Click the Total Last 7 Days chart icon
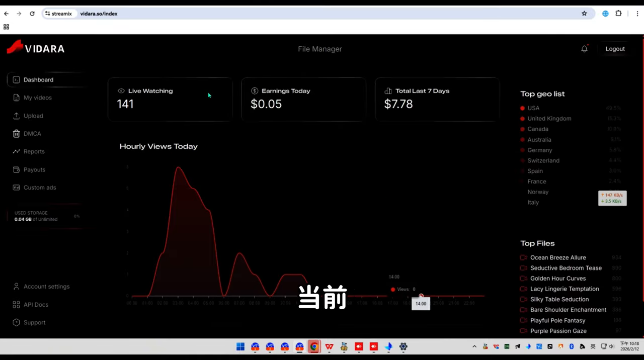Viewport: 644px width, 360px height. (x=388, y=91)
